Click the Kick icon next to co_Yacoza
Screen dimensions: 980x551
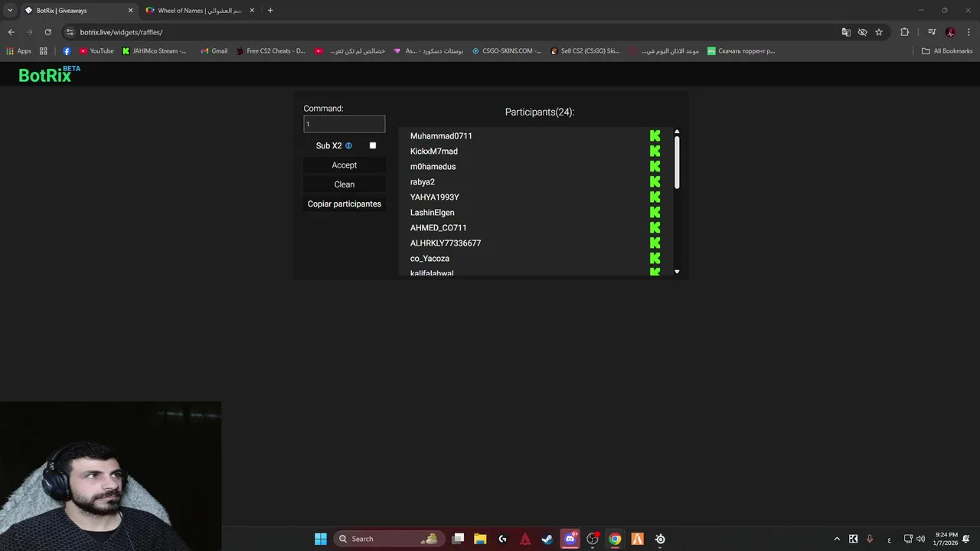coord(655,258)
